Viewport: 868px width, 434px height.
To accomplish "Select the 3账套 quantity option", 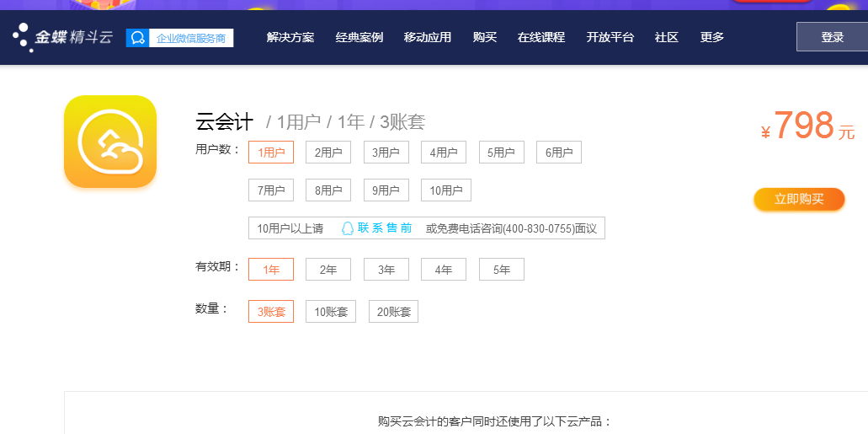I will 271,312.
